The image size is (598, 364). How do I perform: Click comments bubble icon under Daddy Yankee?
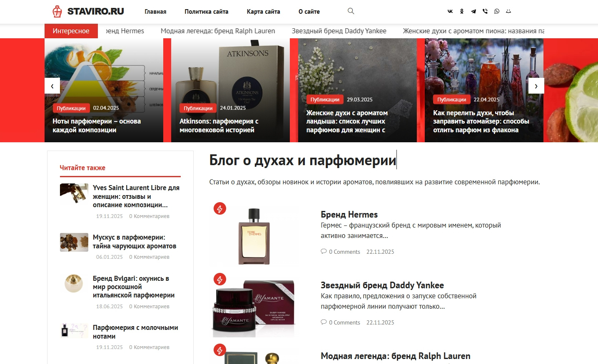click(x=324, y=322)
